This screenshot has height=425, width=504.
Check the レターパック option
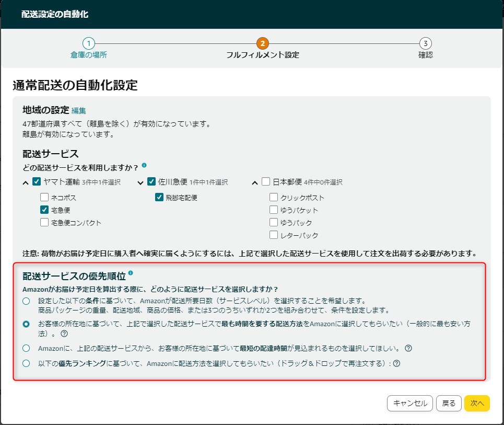(x=274, y=235)
